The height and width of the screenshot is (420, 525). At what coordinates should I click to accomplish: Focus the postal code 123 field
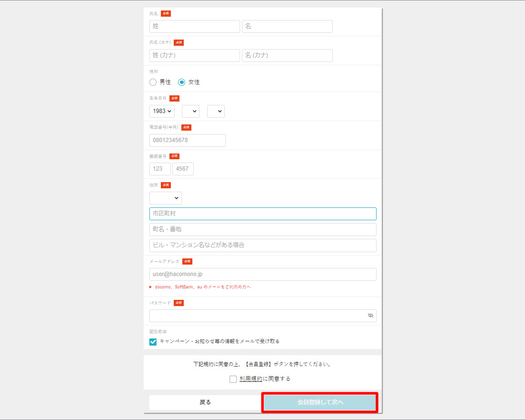160,169
